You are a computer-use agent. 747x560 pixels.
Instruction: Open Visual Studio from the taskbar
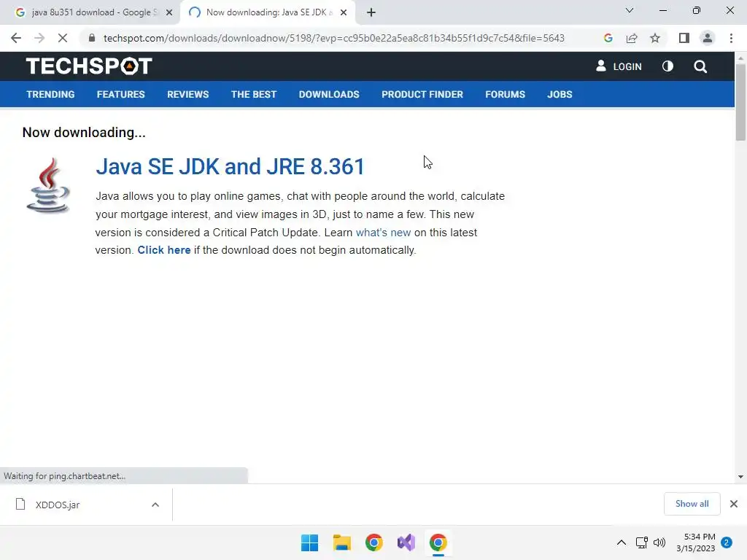click(x=406, y=542)
